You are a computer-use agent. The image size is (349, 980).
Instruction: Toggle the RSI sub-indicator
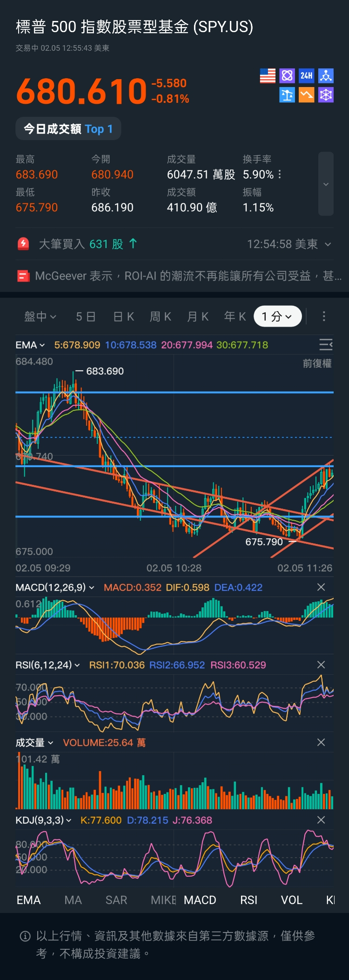[x=249, y=900]
